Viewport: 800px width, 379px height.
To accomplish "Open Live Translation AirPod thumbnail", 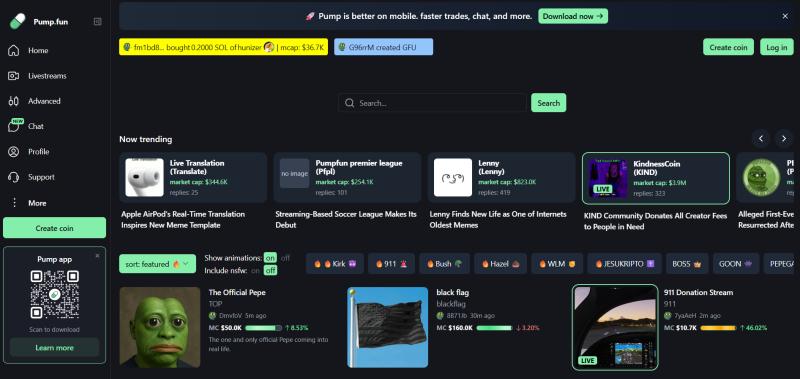I will tap(144, 178).
